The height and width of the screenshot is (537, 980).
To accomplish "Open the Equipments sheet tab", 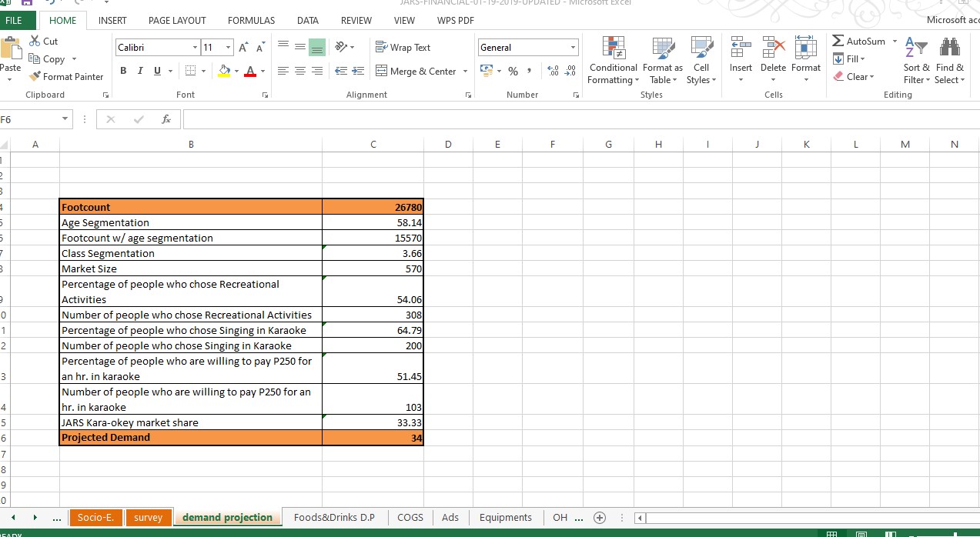I will [x=505, y=517].
